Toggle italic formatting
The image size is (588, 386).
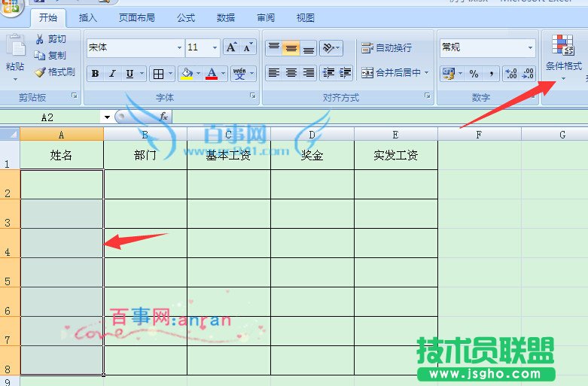[x=112, y=74]
